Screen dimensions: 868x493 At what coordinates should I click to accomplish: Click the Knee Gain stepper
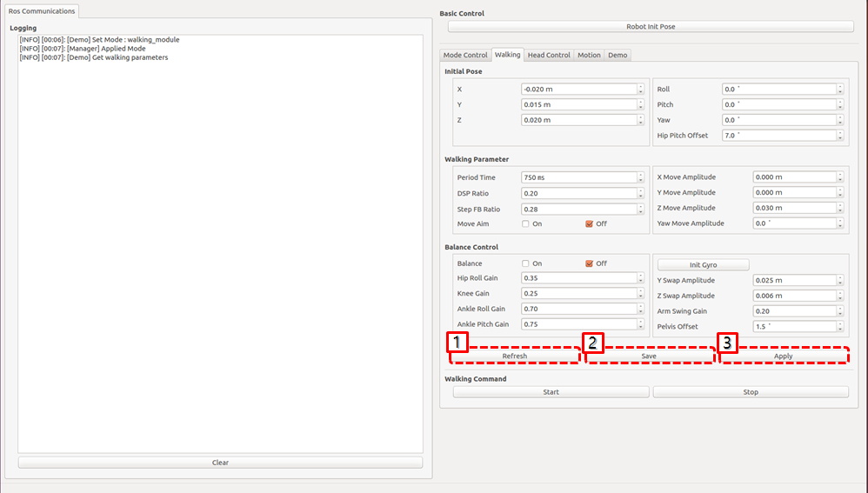click(x=640, y=294)
